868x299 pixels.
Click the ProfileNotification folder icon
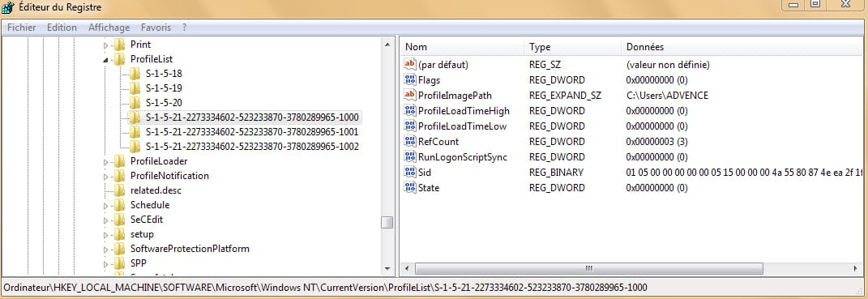tap(120, 176)
